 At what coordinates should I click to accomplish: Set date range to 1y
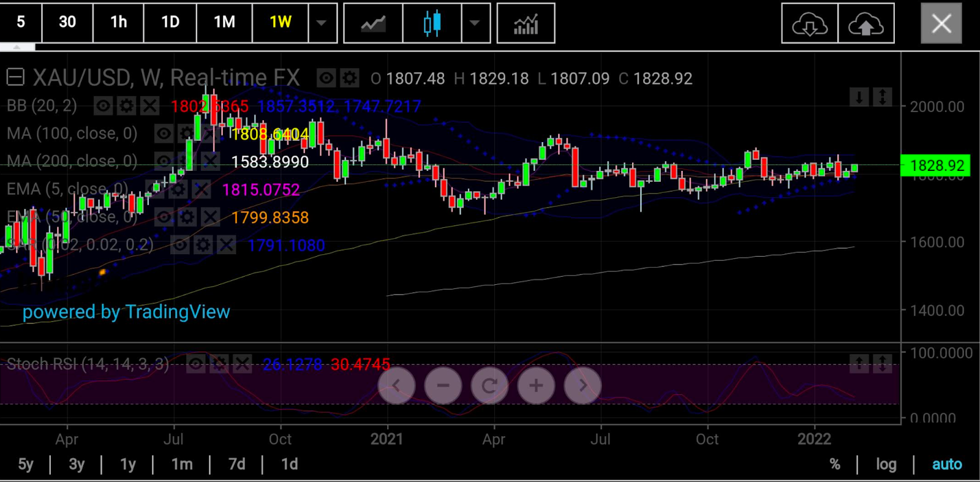128,464
